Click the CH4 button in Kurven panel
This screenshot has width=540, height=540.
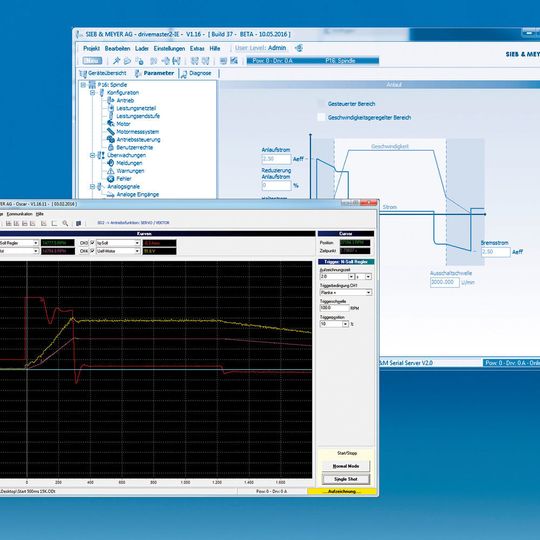pos(84,251)
